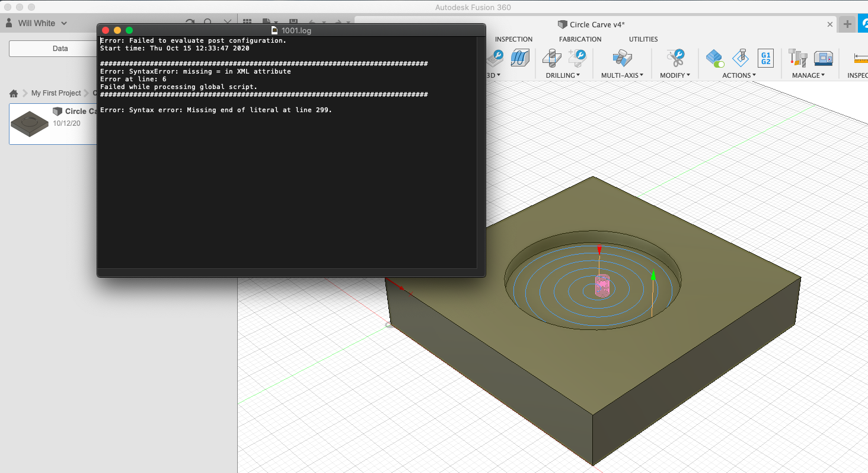Go to My First Project in breadcrumb
The height and width of the screenshot is (473, 868).
[56, 93]
